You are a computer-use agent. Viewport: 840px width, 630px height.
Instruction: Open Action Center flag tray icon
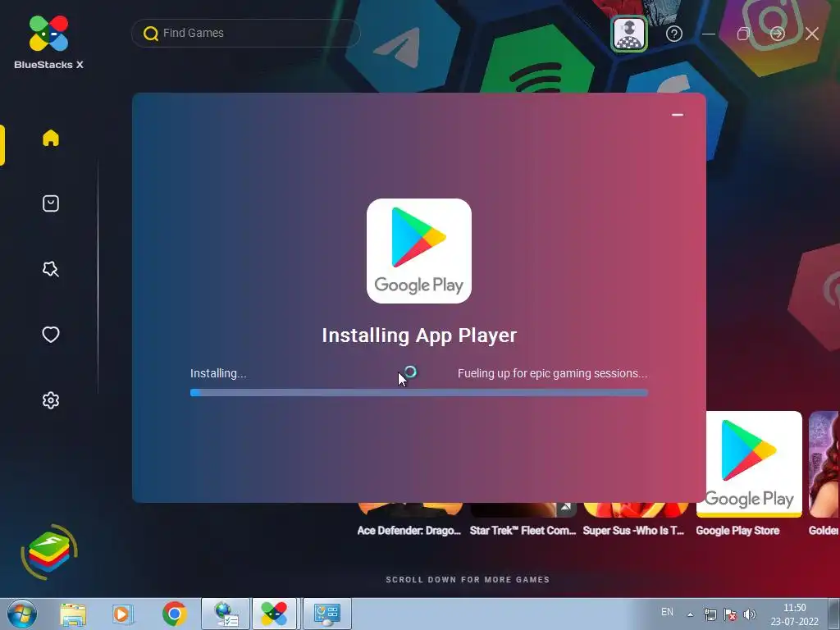click(x=729, y=614)
